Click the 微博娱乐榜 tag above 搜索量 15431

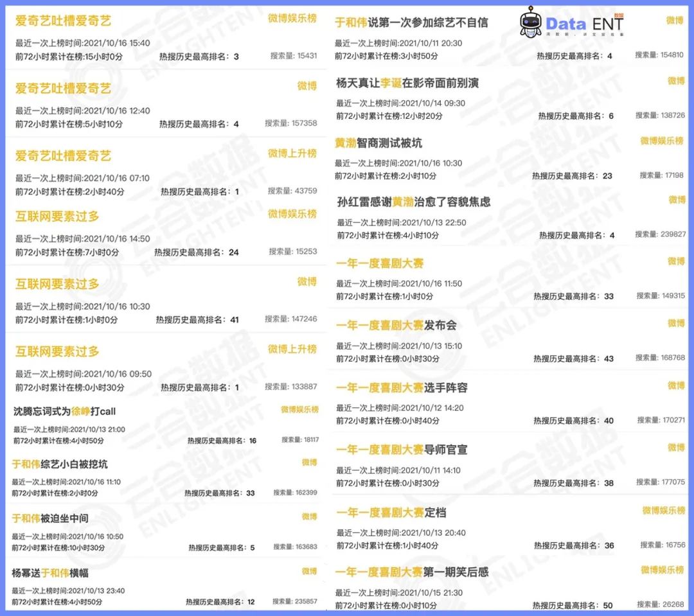(292, 18)
